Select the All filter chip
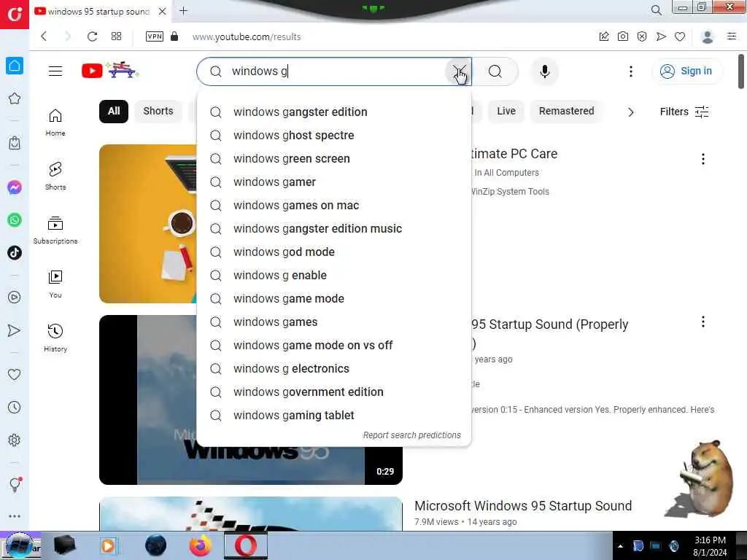Screen dimensions: 747x560 pyautogui.click(x=113, y=112)
